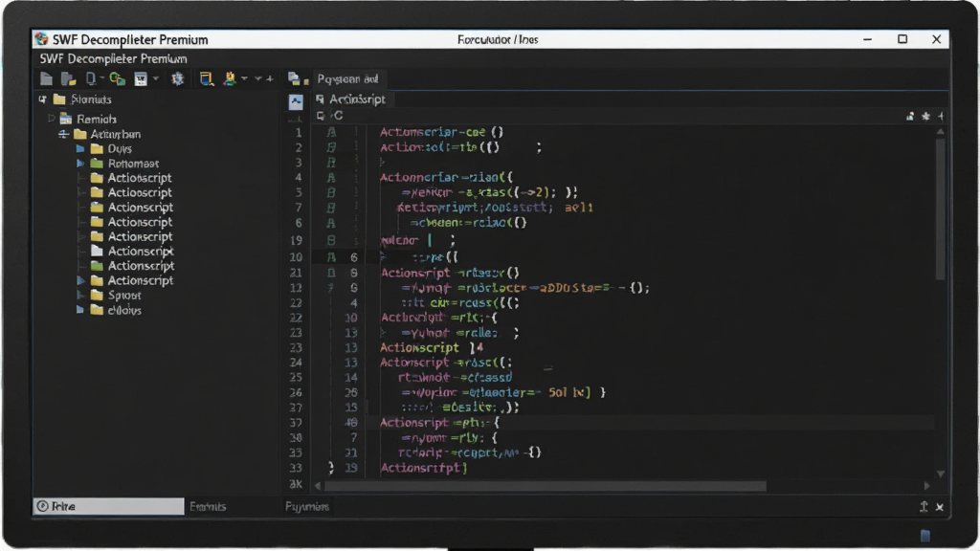
Task: Expand the Duys folder
Action: pos(80,148)
